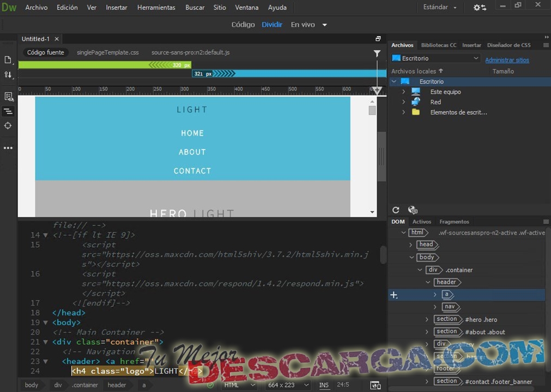Expand the Este equipo tree node
The width and height of the screenshot is (551, 392).
404,91
